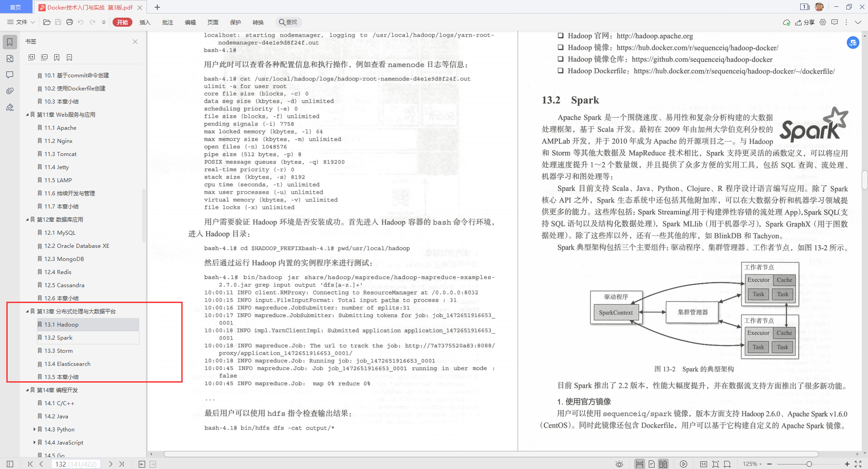Delete bookmark icon in bookmarks panel
This screenshot has height=469, width=868.
(x=69, y=57)
